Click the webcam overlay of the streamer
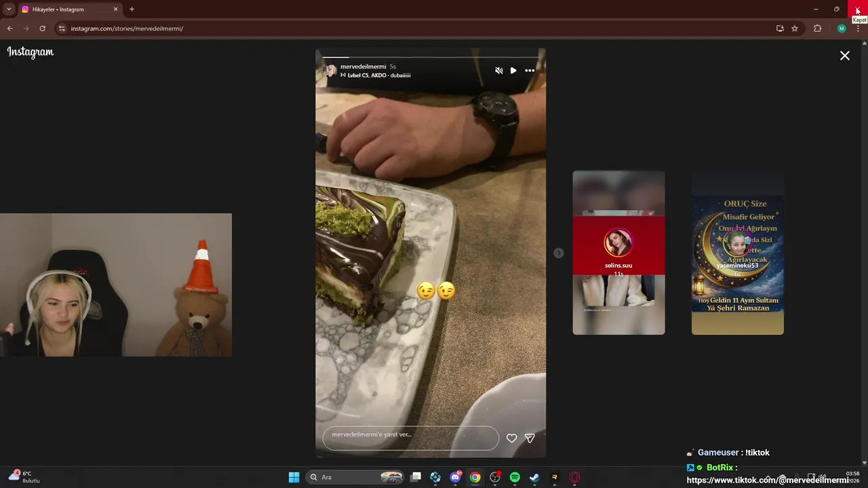868x488 pixels. (116, 285)
